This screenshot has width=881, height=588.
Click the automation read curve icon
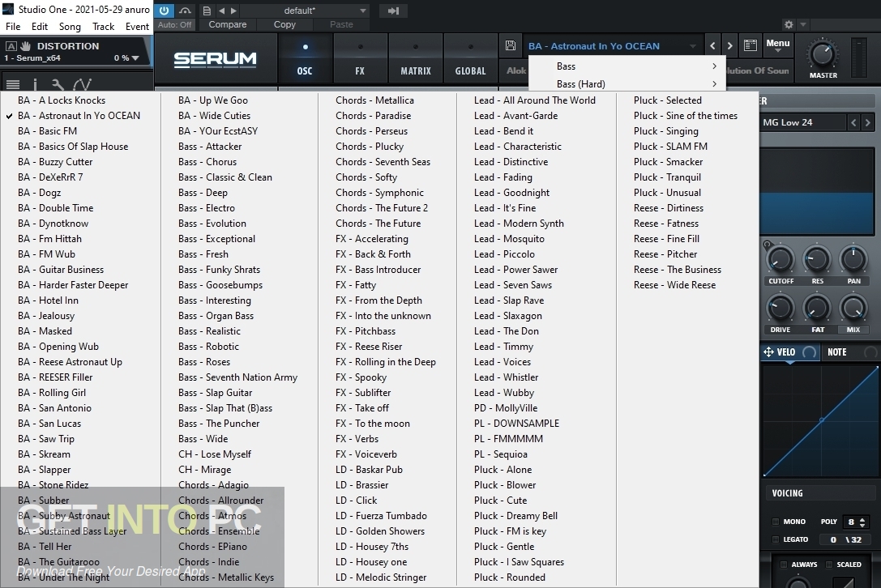[x=185, y=11]
